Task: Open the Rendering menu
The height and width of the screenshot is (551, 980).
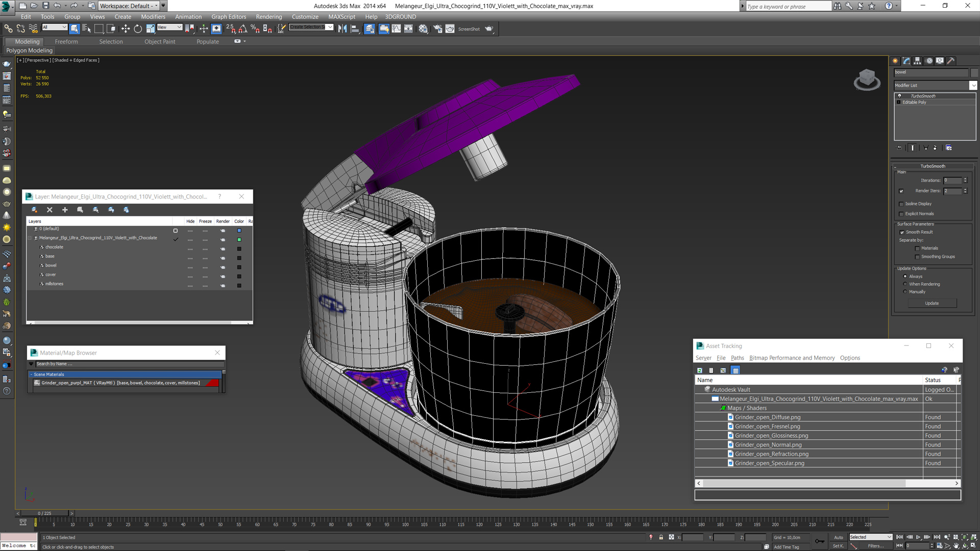Action: 269,16
